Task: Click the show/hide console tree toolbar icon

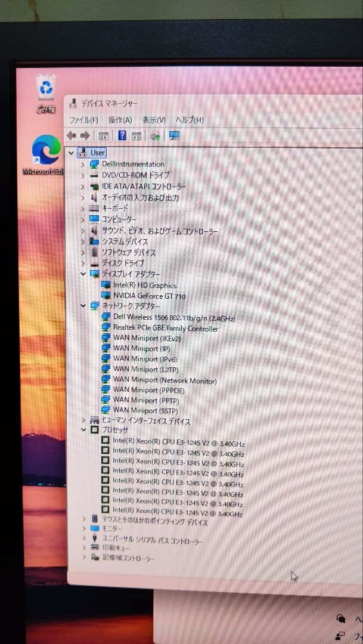Action: [x=104, y=136]
